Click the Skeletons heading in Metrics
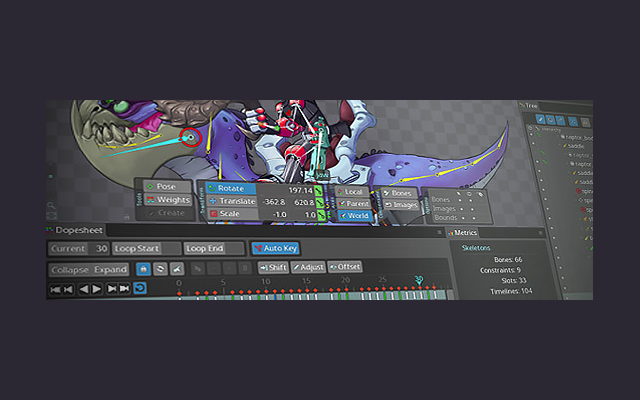Image resolution: width=640 pixels, height=400 pixels. click(476, 248)
